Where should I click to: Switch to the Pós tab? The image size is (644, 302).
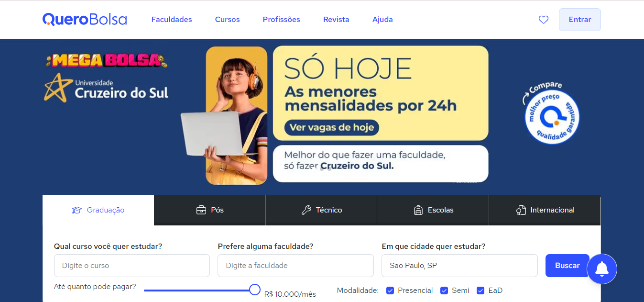(210, 210)
